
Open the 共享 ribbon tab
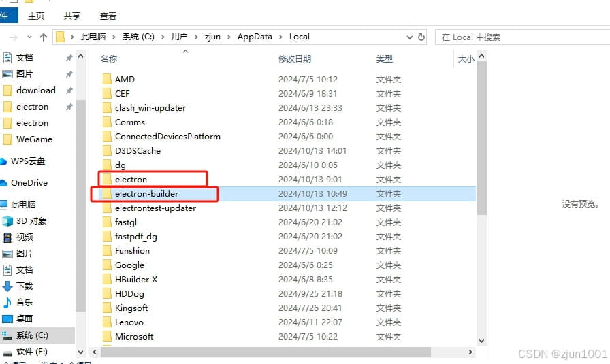point(72,16)
